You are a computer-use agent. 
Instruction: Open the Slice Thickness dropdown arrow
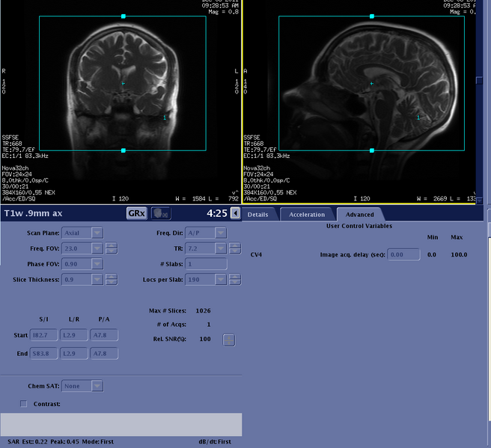pos(97,280)
